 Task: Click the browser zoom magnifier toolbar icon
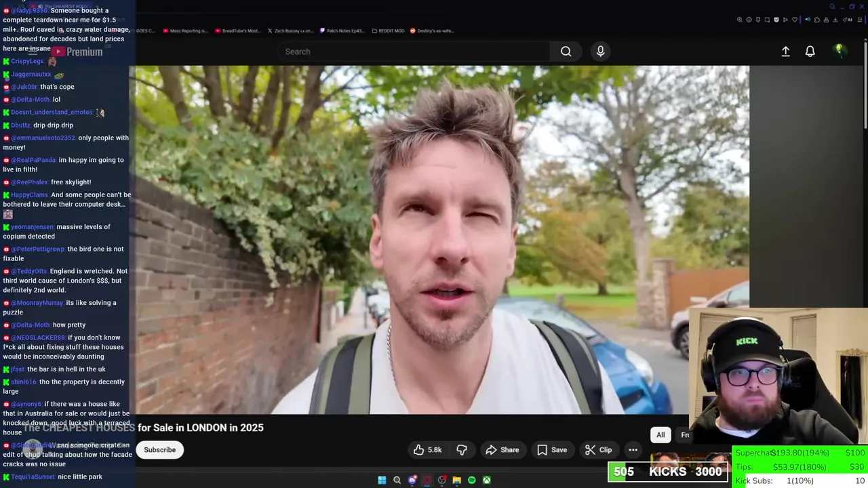(740, 20)
